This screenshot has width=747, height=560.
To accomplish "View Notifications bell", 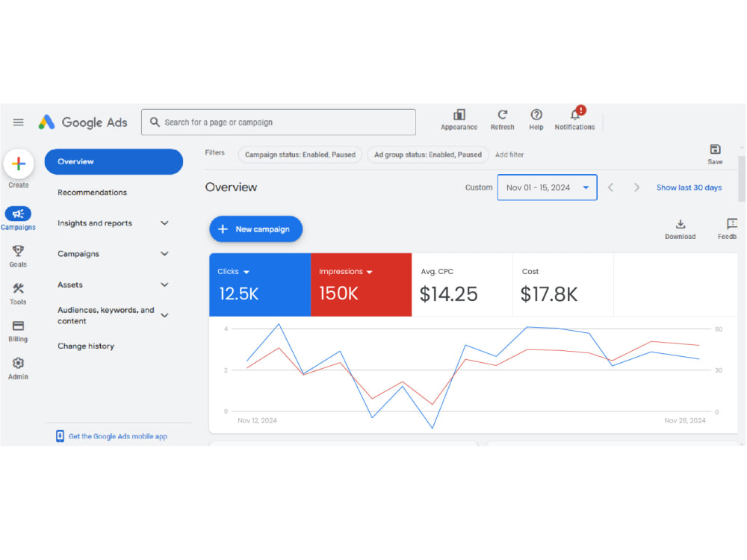I will pos(575,114).
